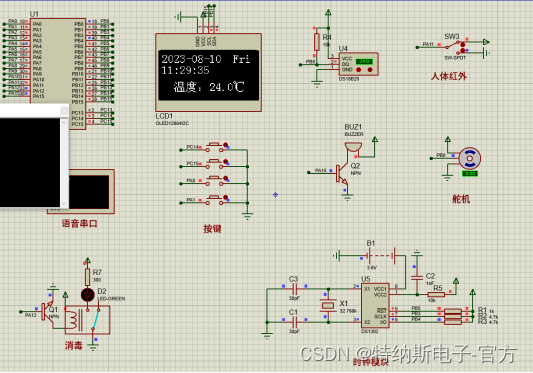533x373 pixels.
Task: Click the PB0 push button actuator dot
Action: point(225,179)
